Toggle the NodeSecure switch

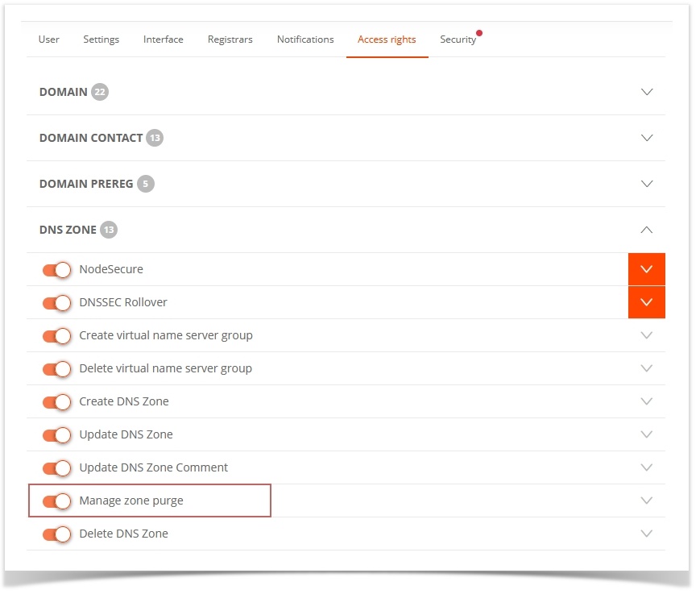pos(56,270)
